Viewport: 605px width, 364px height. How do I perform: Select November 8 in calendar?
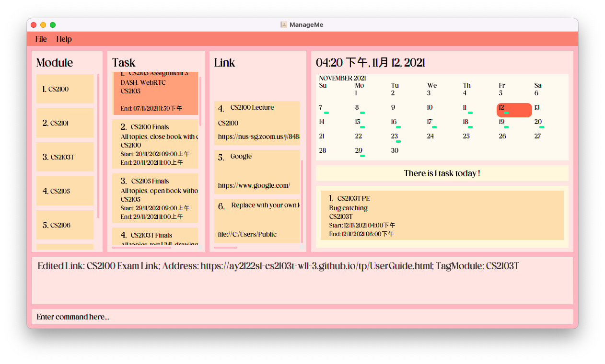(357, 108)
